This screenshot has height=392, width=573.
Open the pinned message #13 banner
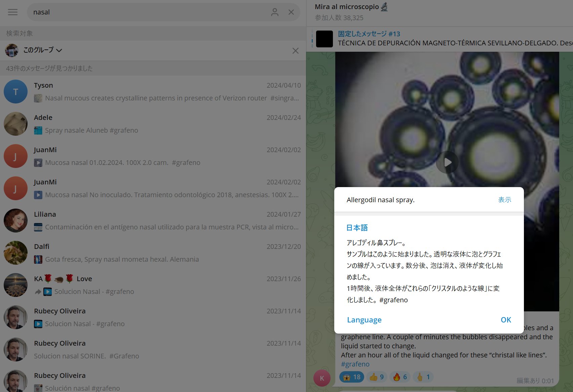click(x=437, y=39)
